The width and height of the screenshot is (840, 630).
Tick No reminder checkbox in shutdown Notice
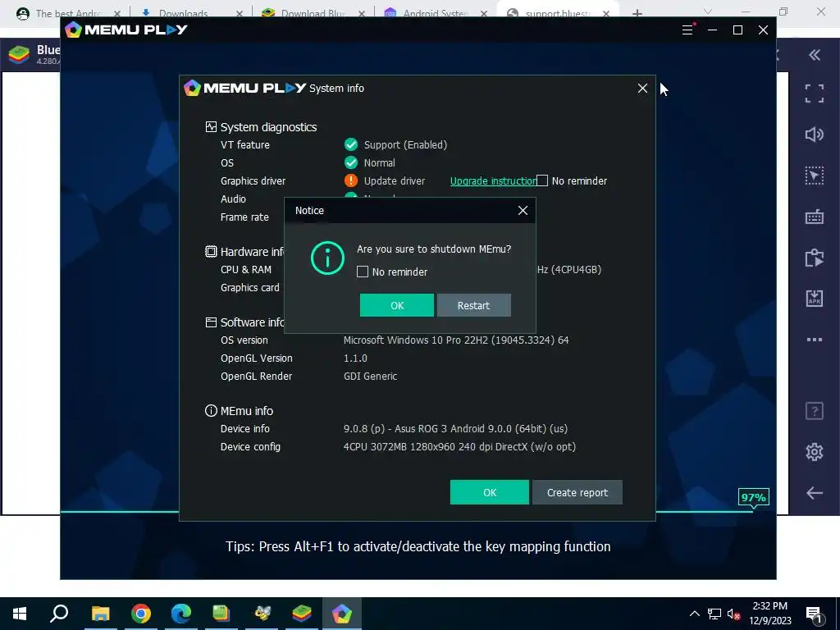pyautogui.click(x=363, y=272)
